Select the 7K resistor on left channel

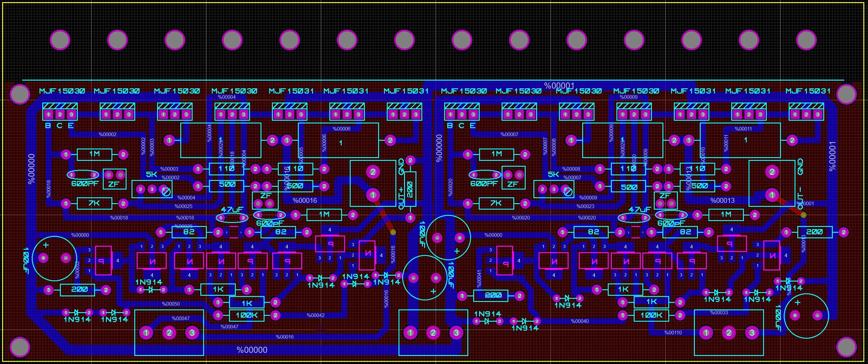click(x=94, y=203)
